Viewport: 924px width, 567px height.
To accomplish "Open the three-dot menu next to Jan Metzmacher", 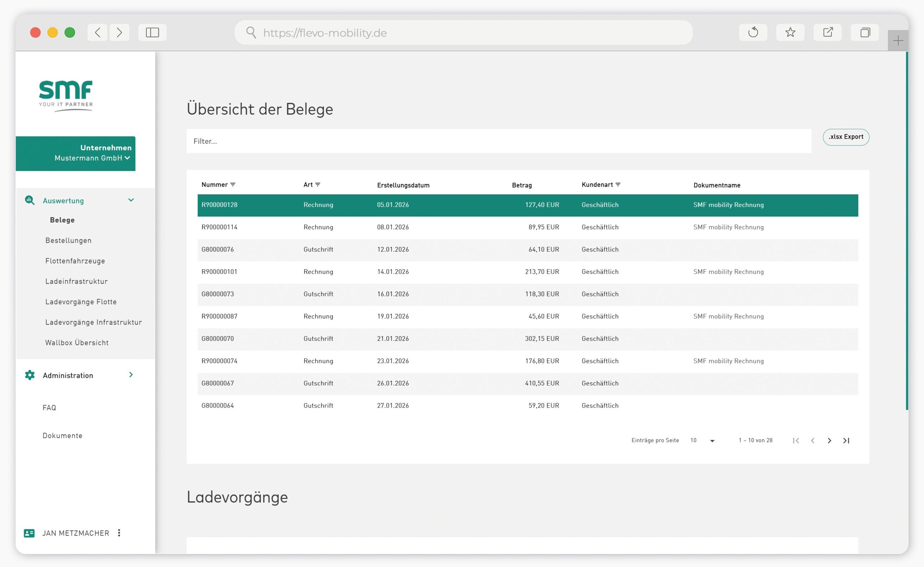I will [x=119, y=532].
